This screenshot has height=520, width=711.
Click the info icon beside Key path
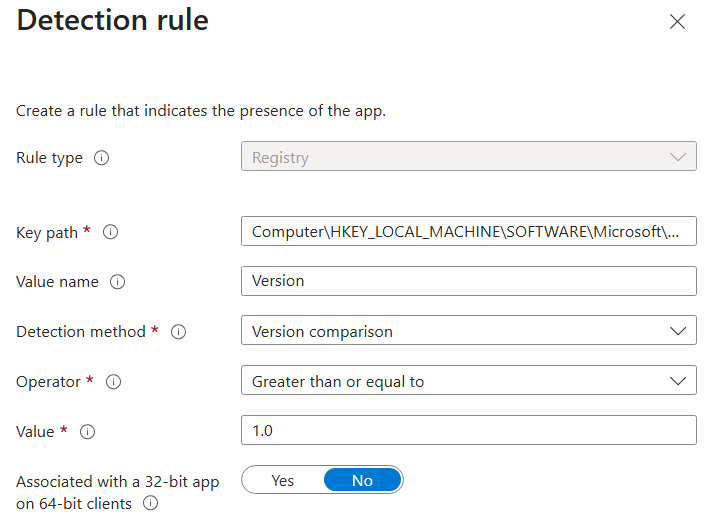pyautogui.click(x=111, y=232)
